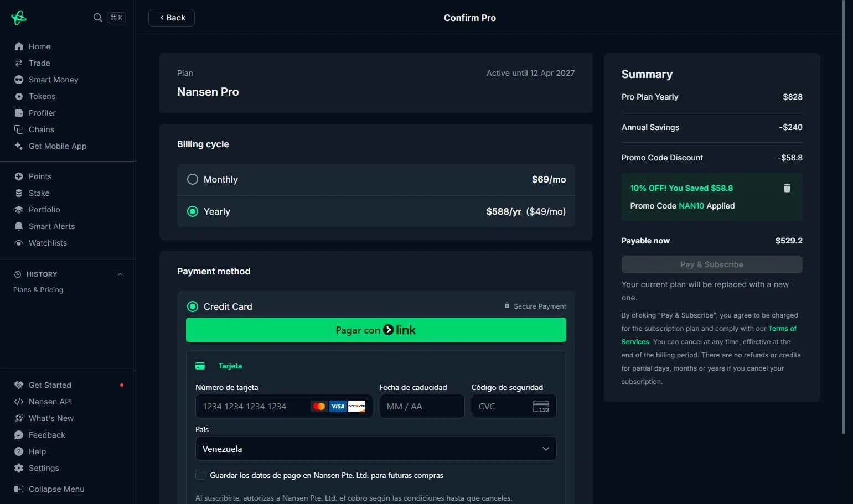Image resolution: width=853 pixels, height=504 pixels.
Task: Click the Pro Plan Yearly $828 value
Action: point(793,97)
